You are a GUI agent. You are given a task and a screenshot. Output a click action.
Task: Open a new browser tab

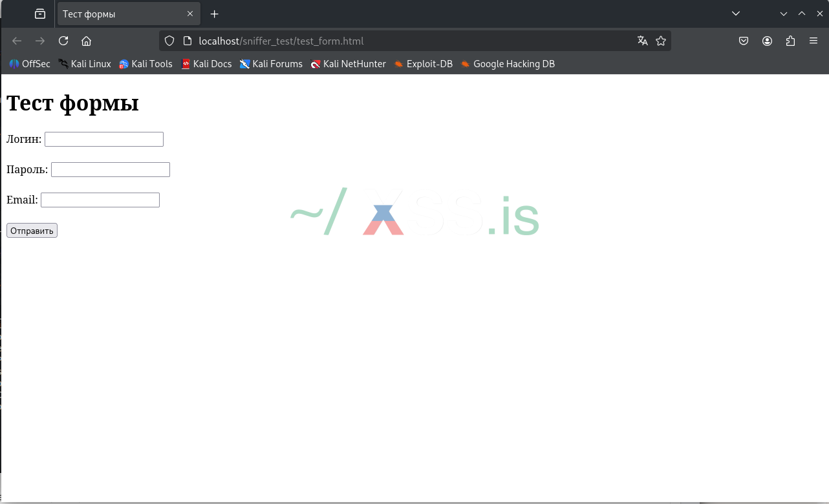tap(214, 14)
